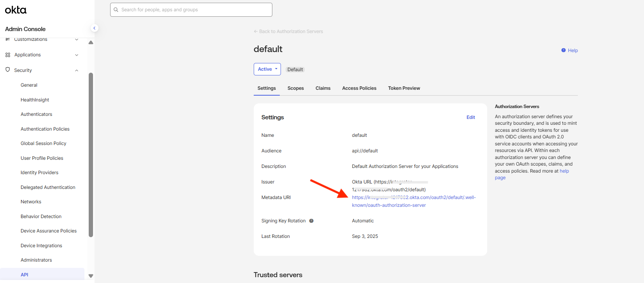
Task: Collapse the Security menu section
Action: click(x=77, y=70)
